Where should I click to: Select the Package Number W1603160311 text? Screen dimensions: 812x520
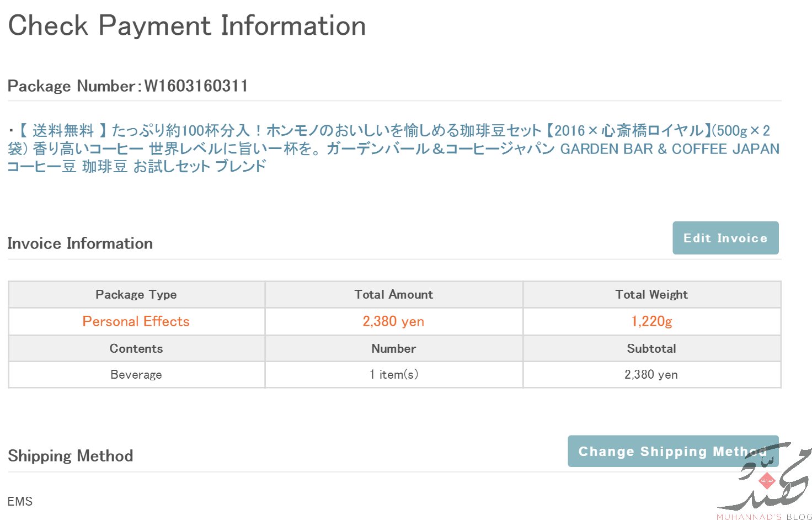click(127, 86)
